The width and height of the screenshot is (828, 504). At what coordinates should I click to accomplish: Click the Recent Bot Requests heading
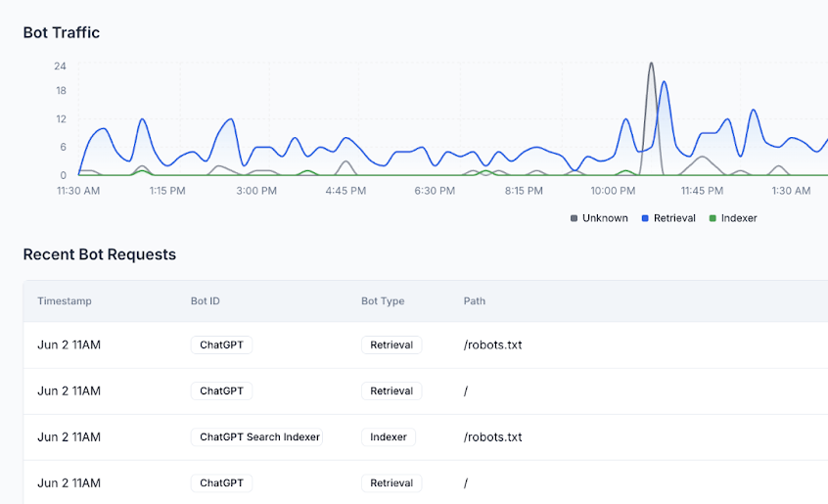click(x=100, y=254)
